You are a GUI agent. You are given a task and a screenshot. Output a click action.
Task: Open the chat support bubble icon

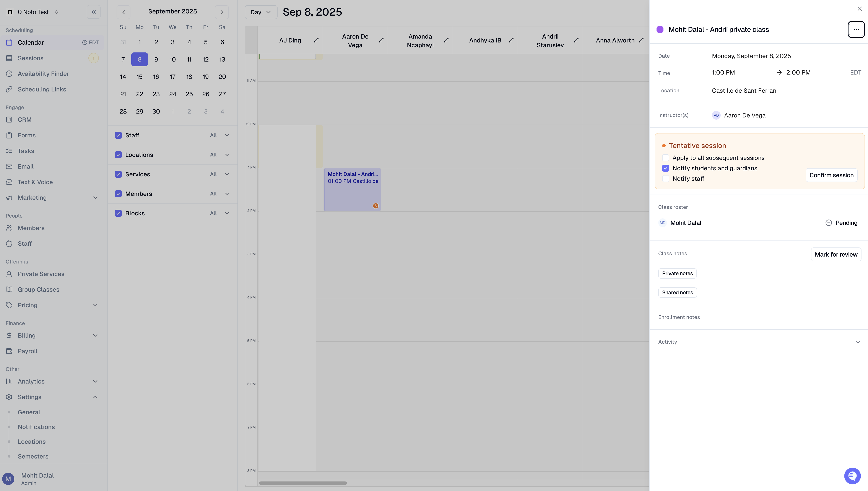click(852, 476)
